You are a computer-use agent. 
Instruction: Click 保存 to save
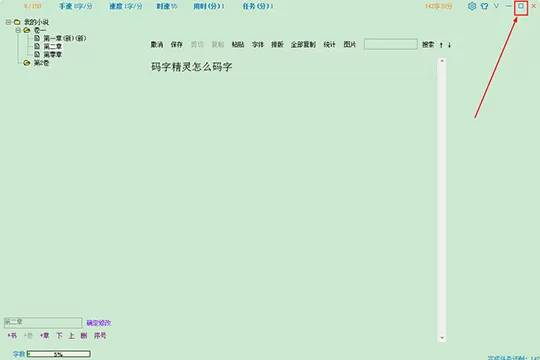(177, 44)
